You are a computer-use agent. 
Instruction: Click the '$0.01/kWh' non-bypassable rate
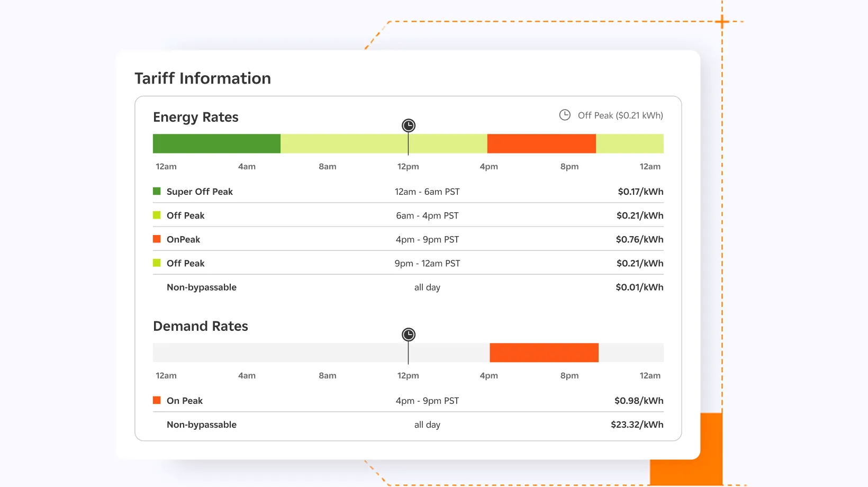point(639,287)
